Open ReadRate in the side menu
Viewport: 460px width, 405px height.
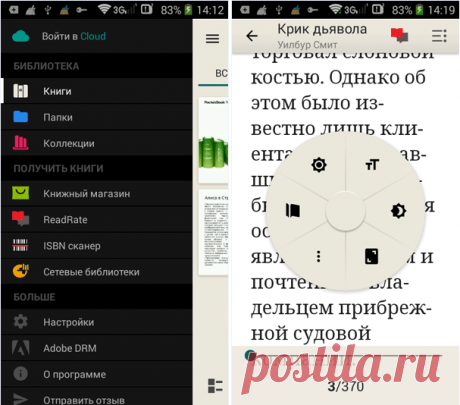pyautogui.click(x=97, y=219)
